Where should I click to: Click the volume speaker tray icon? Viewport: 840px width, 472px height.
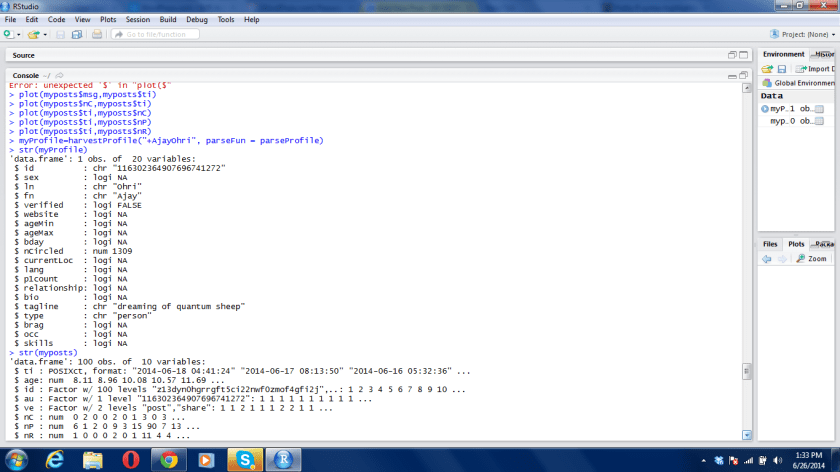click(x=778, y=461)
